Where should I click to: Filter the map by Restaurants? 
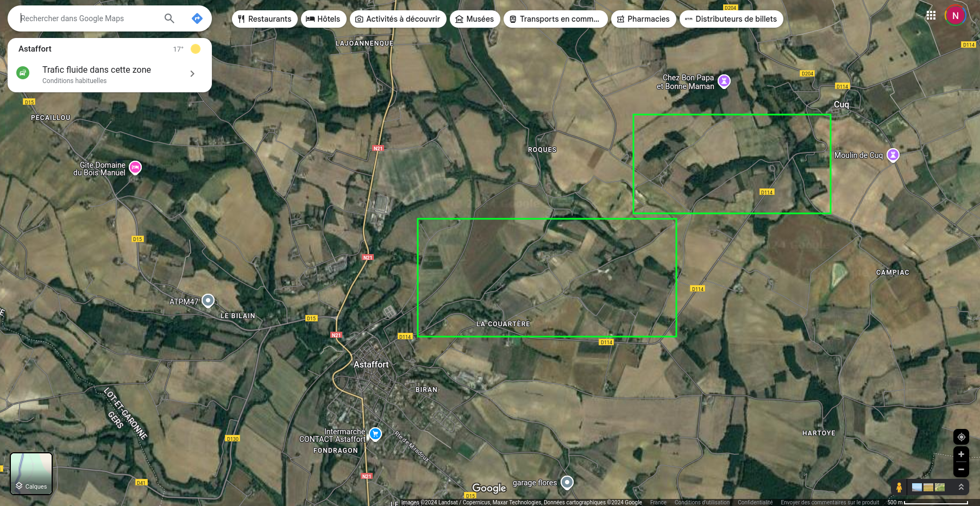[x=265, y=19]
